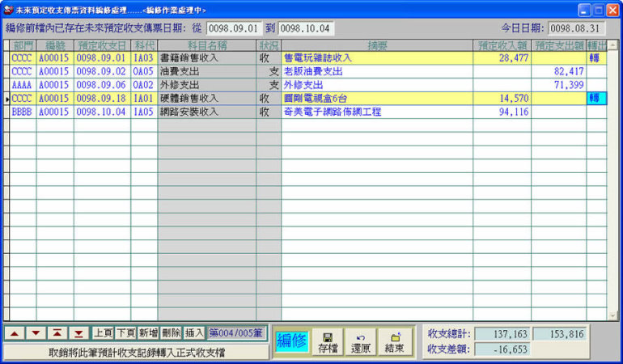Click the next record down arrow
623x364 pixels.
coord(36,332)
